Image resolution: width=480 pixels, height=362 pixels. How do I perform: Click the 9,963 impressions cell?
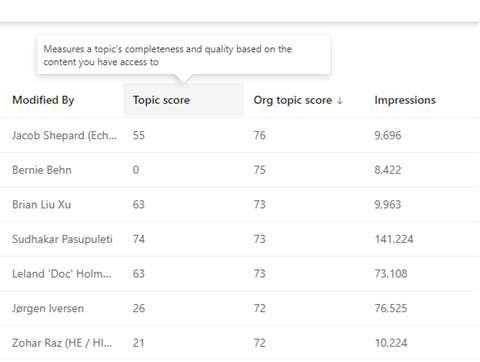click(x=388, y=204)
